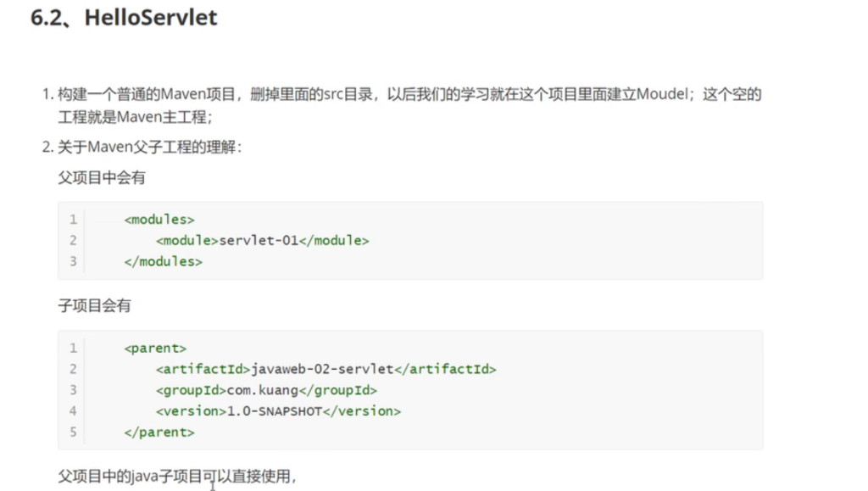Viewport: 868px width, 491px height.
Task: Click the servlet-01 module code line
Action: click(263, 241)
